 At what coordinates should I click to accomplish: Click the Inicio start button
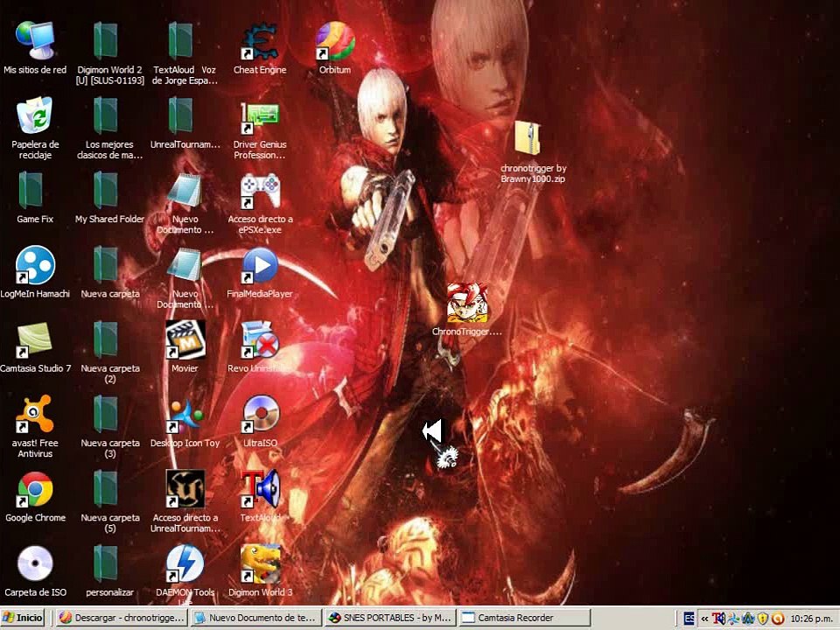(23, 618)
